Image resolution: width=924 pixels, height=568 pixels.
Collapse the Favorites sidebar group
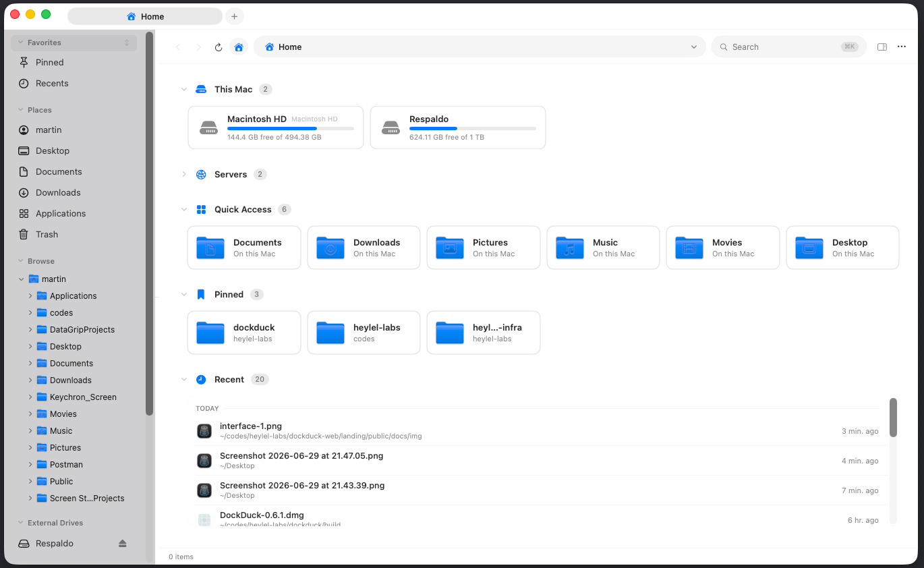[x=21, y=42]
